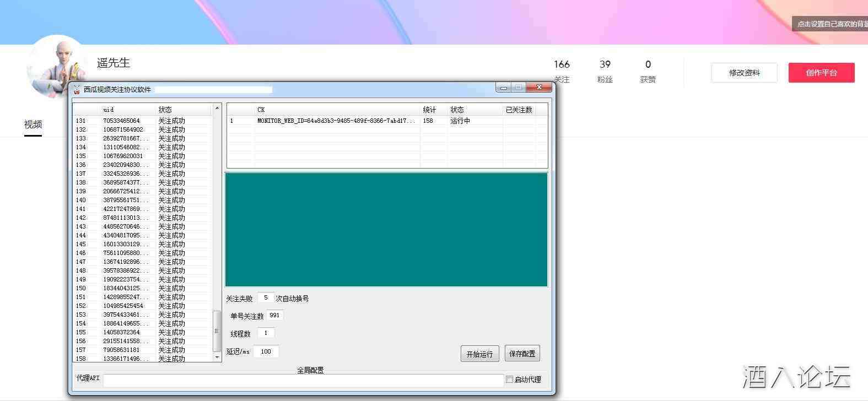Click the 保存配置 button
This screenshot has height=401, width=868.
point(522,353)
